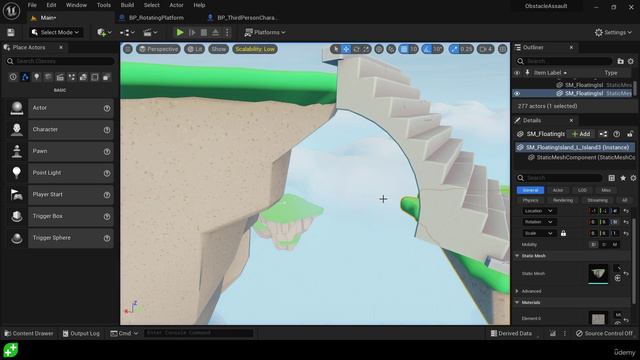Select the viewport Select objects tool
Screen dimensions: 640x360
coord(336,49)
